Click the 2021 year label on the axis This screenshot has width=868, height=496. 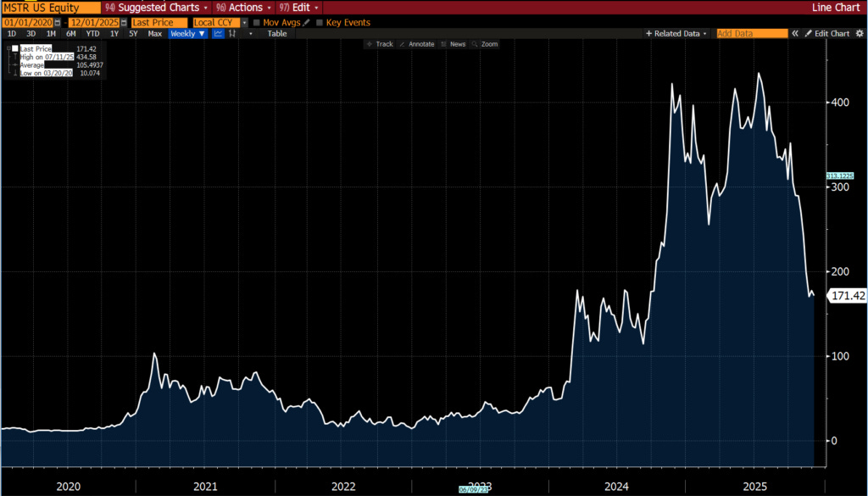[205, 487]
